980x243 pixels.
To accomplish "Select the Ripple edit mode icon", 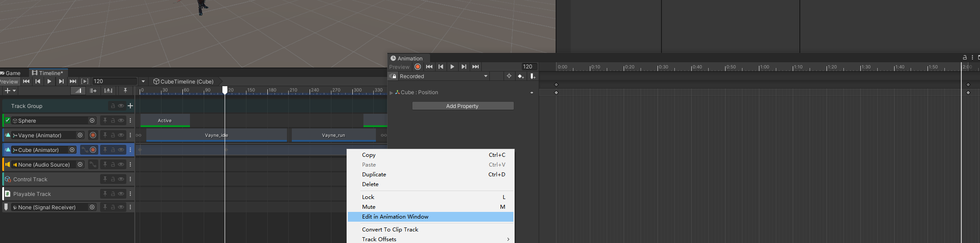I will click(x=93, y=91).
